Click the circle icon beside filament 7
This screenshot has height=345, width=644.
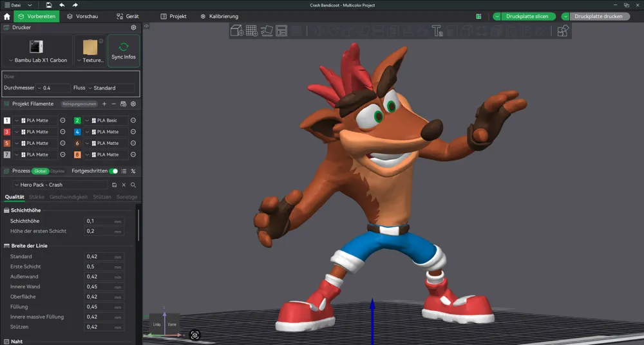[x=63, y=154]
